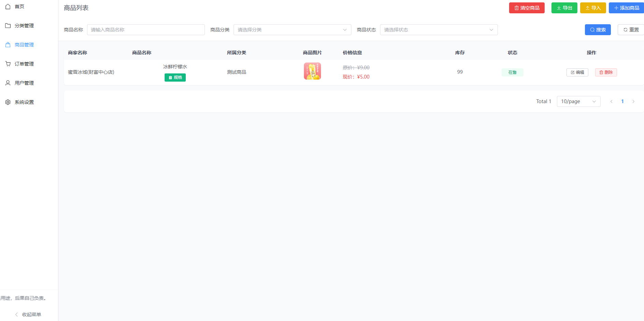Click the 状态 column header

click(513, 53)
